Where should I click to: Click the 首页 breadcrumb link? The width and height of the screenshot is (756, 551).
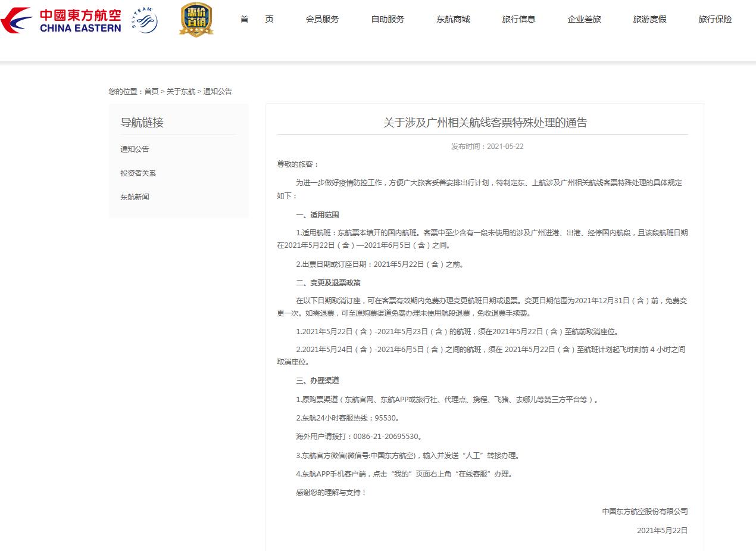[151, 91]
